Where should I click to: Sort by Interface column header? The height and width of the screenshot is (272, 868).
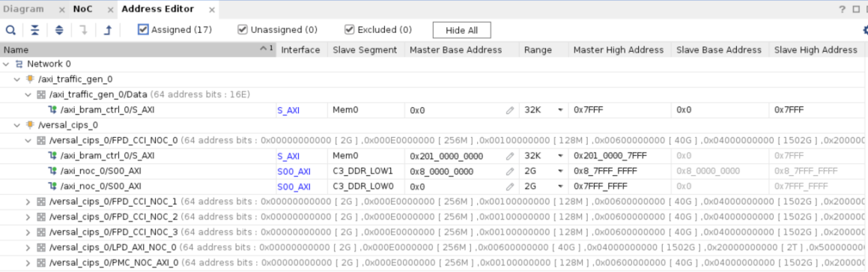coord(301,50)
